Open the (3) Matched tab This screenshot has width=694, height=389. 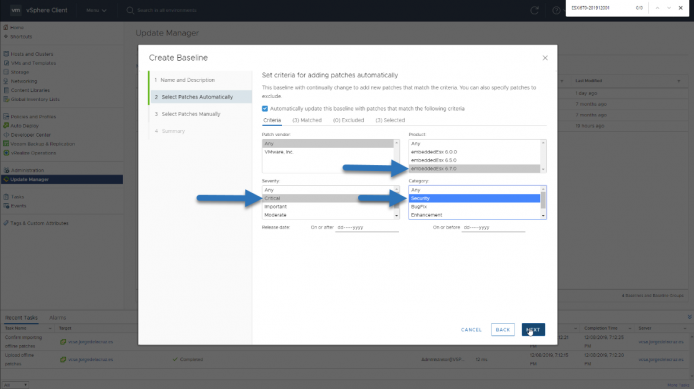coord(307,120)
